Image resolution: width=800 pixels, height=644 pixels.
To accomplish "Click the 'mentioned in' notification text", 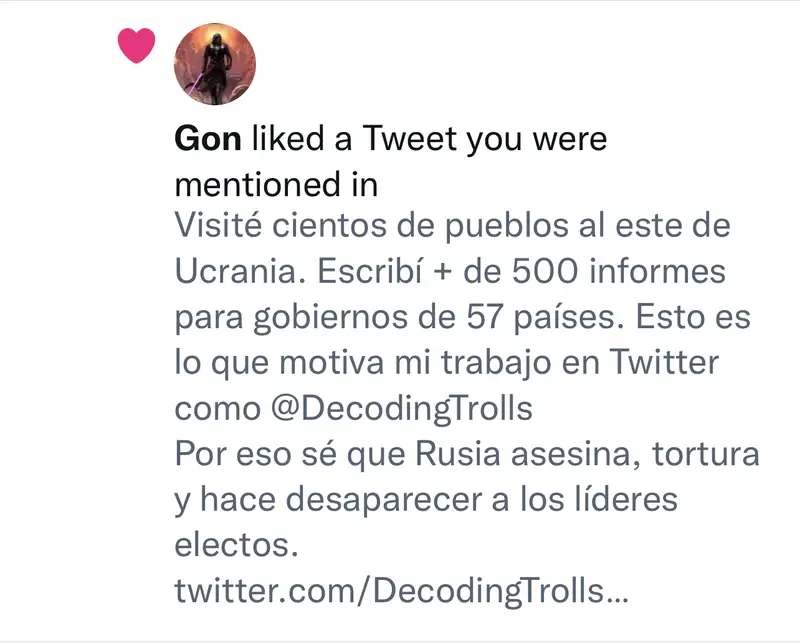I will pyautogui.click(x=276, y=184).
